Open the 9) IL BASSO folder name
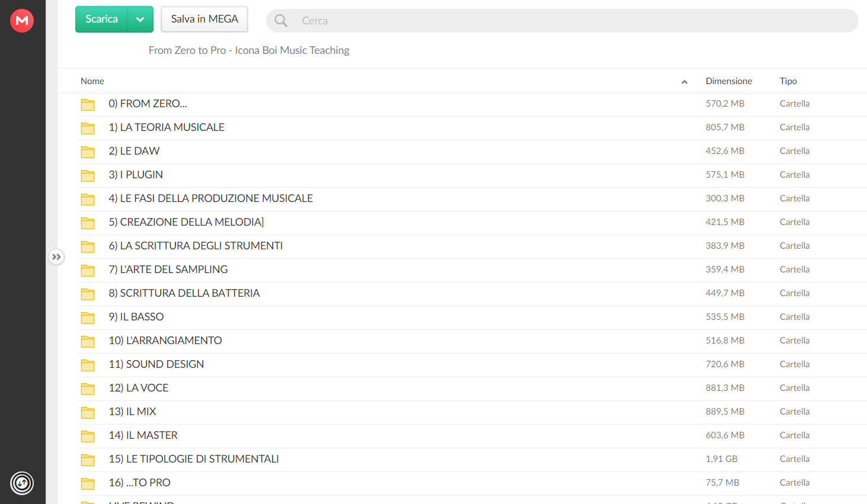This screenshot has width=867, height=504. click(136, 317)
